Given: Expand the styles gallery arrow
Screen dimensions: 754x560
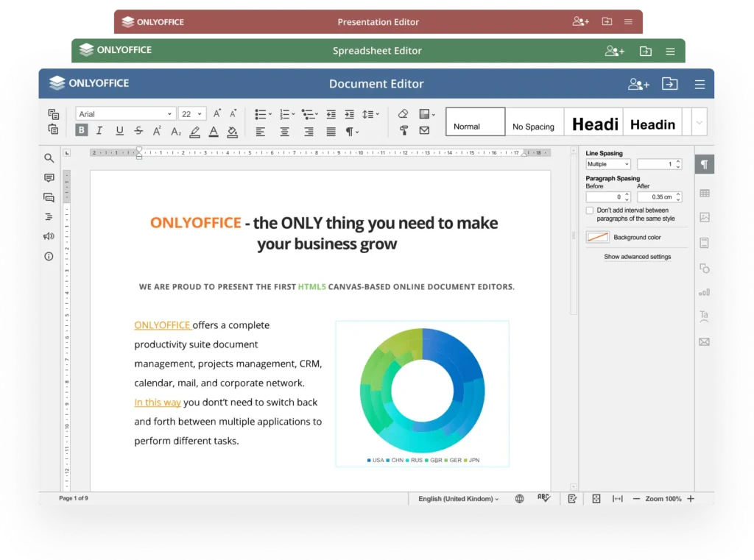Looking at the screenshot, I should tap(700, 122).
